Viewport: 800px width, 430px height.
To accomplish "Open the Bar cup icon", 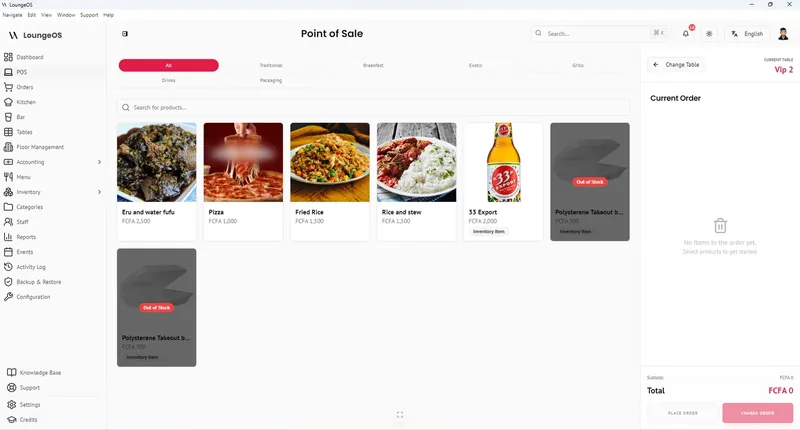I will [8, 117].
